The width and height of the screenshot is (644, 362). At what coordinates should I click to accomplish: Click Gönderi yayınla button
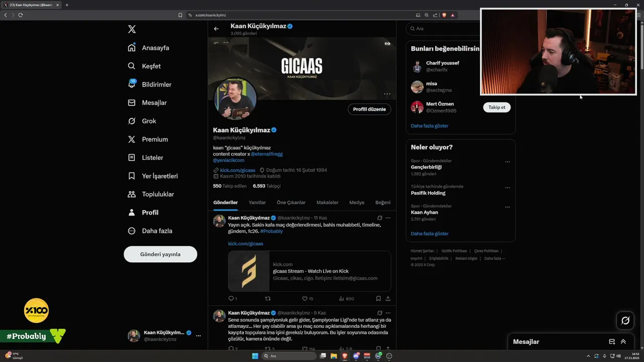[160, 254]
